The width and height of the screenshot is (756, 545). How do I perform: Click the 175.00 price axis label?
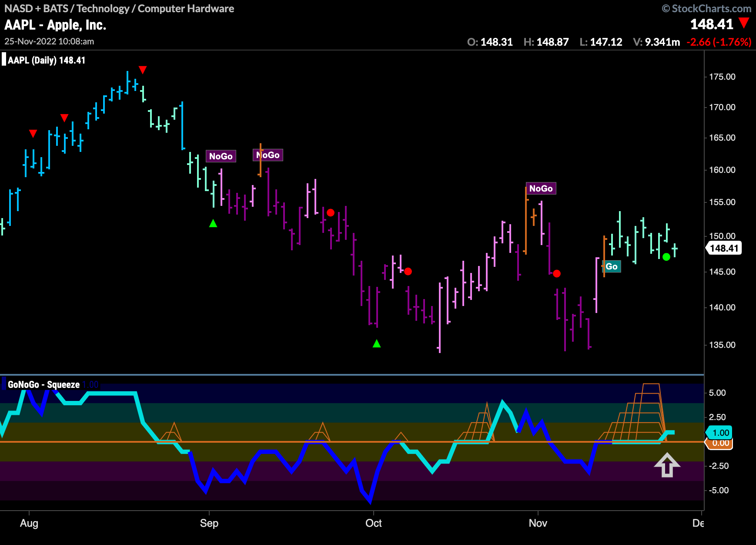click(x=722, y=77)
